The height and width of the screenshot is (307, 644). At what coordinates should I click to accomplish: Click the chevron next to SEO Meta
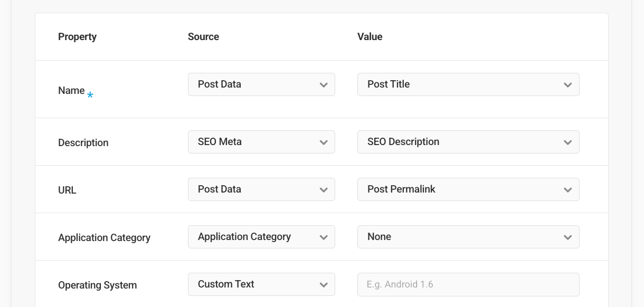[324, 142]
